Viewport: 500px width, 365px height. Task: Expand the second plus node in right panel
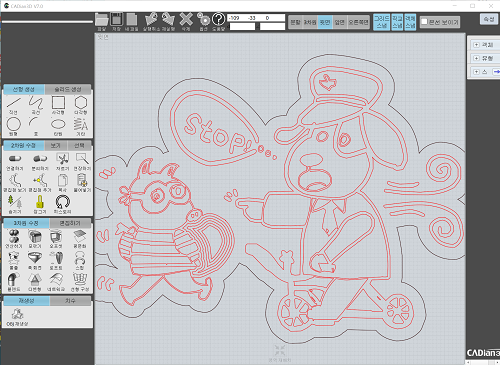[476, 58]
